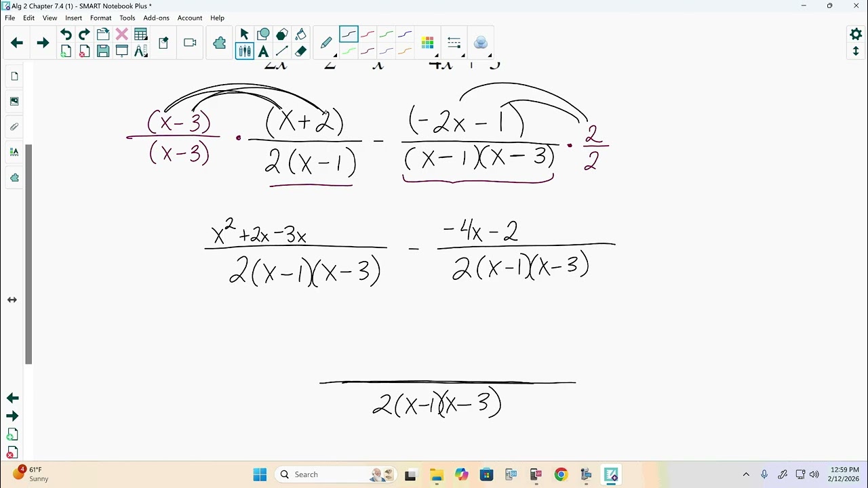Click the Save floppy disk icon
Screen dimensions: 868x488
click(x=103, y=51)
